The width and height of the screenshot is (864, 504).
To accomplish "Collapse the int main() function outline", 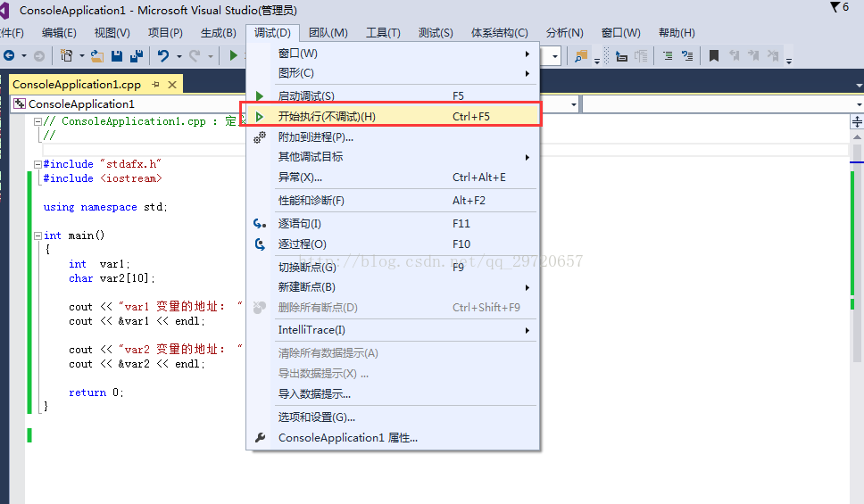I will click(x=37, y=235).
